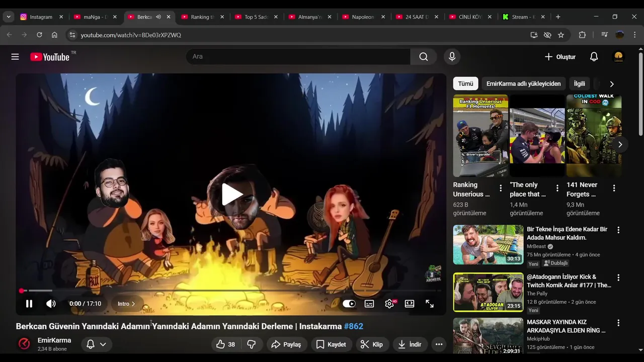This screenshot has width=644, height=362.
Task: Mute the Berkcan tab via speaker icon
Action: (x=158, y=17)
